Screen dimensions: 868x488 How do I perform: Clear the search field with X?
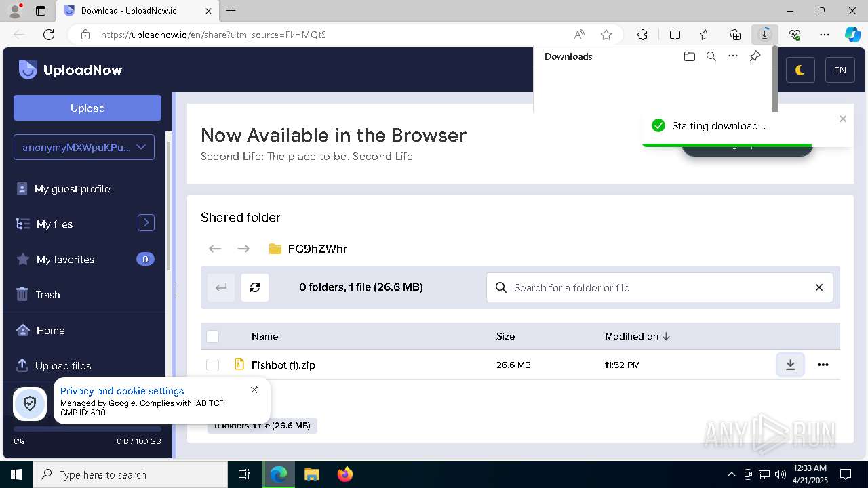[819, 287]
